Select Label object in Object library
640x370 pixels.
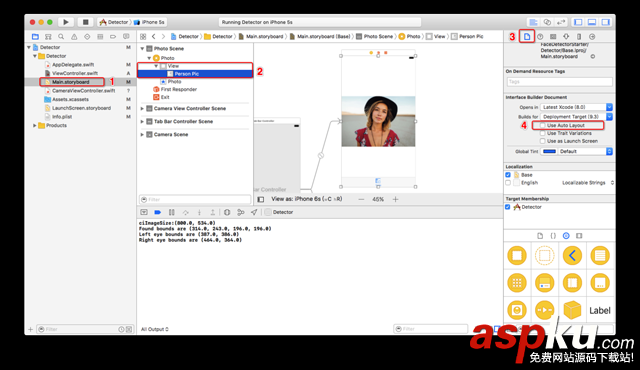[x=600, y=310]
